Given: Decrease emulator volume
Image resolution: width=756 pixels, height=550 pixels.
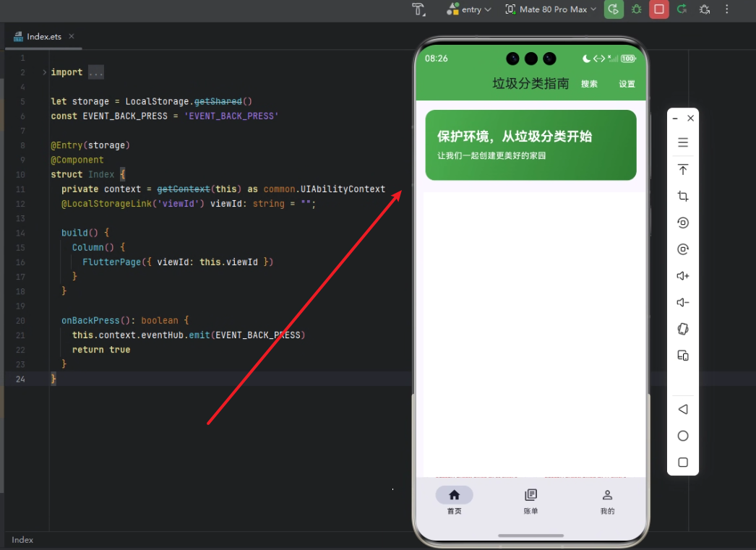Looking at the screenshot, I should (683, 302).
